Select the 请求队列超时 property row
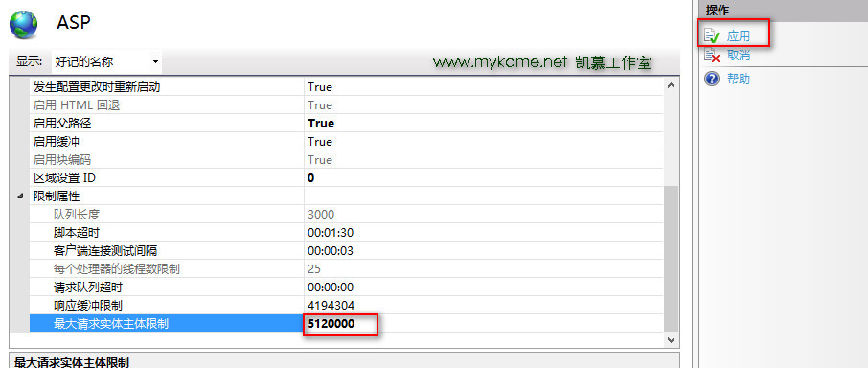Viewport: 868px width, 368px height. coord(346,287)
